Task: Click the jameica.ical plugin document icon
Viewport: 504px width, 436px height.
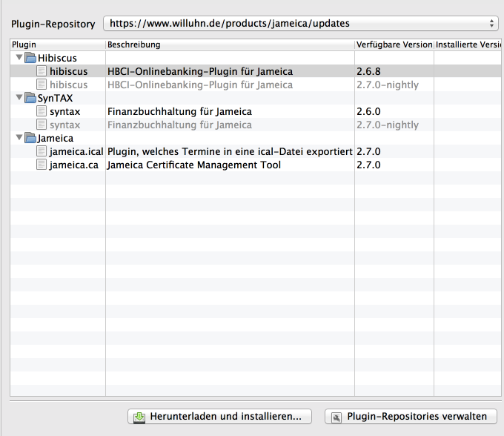Action: pos(42,151)
